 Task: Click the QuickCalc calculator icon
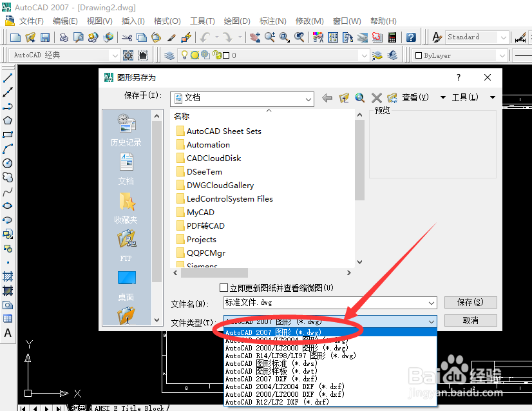pos(392,37)
